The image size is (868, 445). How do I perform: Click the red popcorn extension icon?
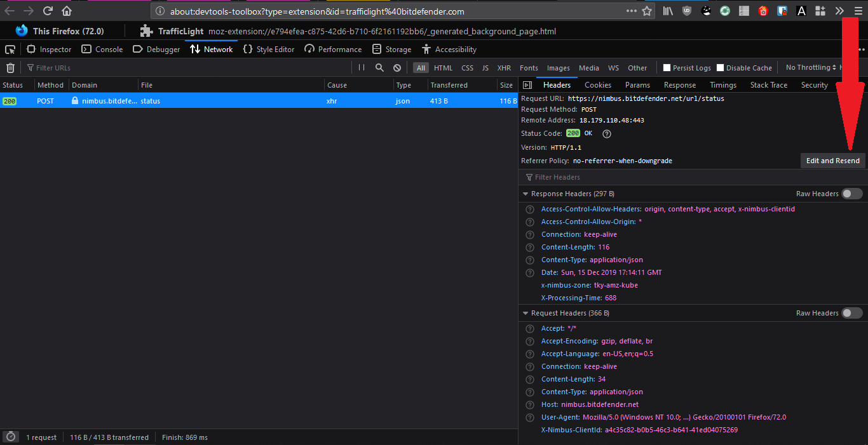tap(763, 11)
